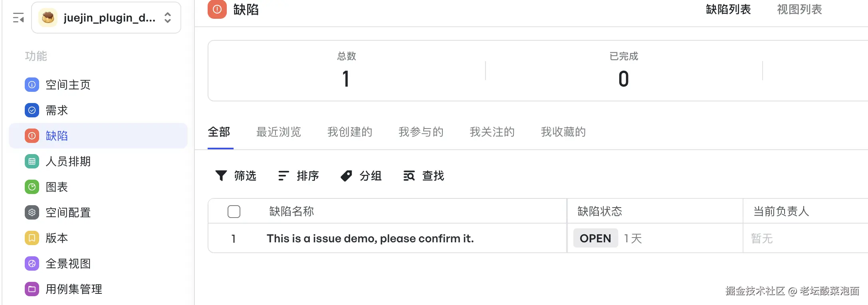Go to the 人员排期 schedule icon
Image resolution: width=868 pixels, height=305 pixels.
tap(32, 161)
